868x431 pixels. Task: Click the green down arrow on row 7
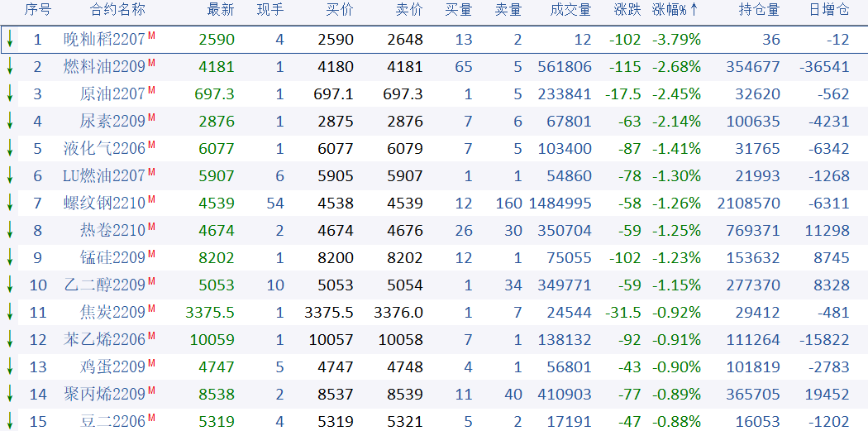point(10,203)
